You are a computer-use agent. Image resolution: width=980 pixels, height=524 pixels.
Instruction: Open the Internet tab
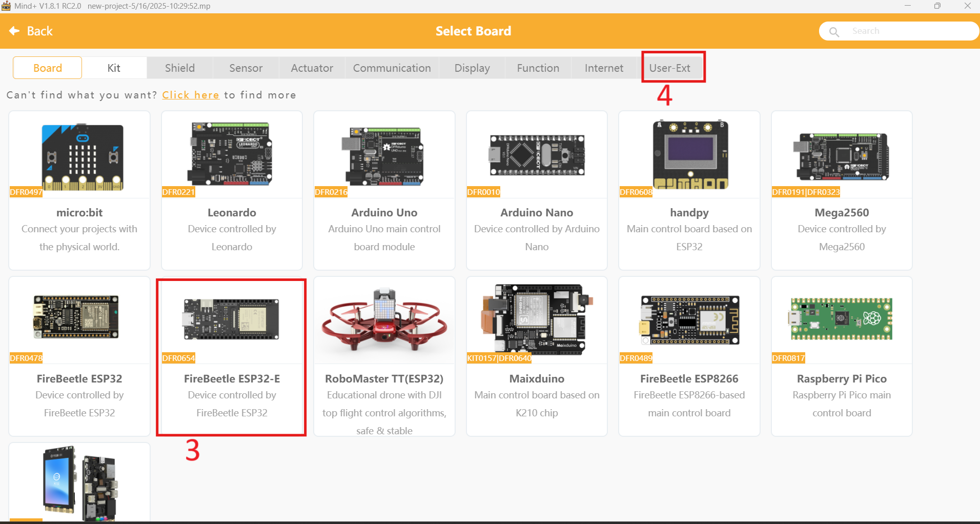(x=604, y=68)
